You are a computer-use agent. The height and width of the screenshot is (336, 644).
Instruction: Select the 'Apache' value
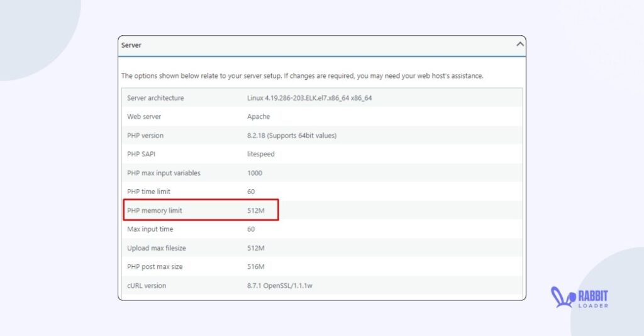pyautogui.click(x=258, y=117)
